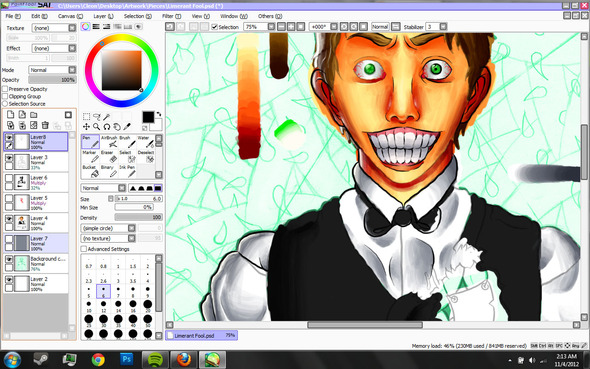This screenshot has height=369, width=590.
Task: Show the color wheel panel
Action: pyautogui.click(x=85, y=27)
